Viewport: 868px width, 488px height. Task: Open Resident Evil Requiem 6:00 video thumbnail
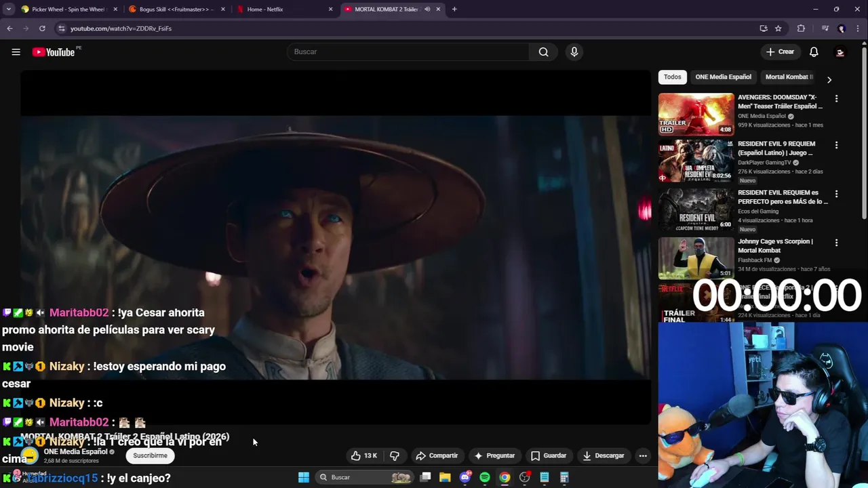tap(696, 209)
